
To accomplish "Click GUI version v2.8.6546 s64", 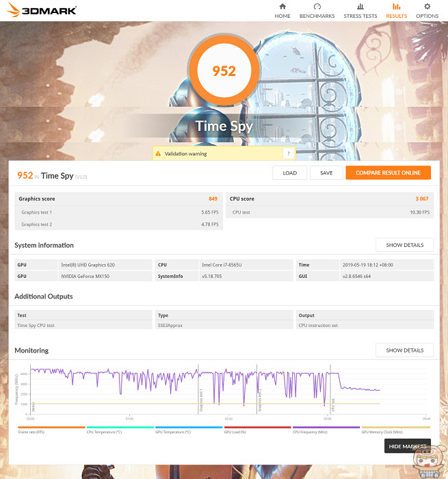I will tap(386, 276).
